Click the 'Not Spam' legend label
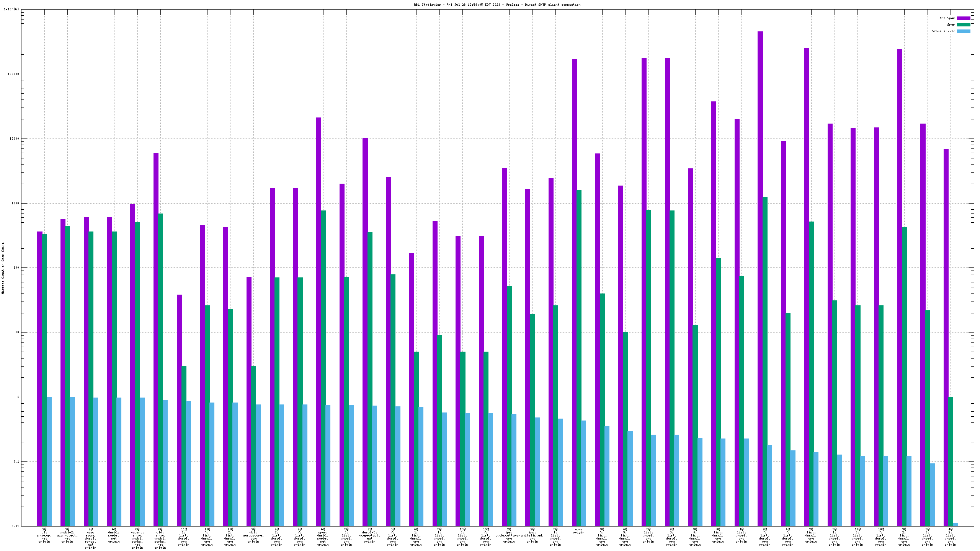Viewport: 980px width, 551px height. pyautogui.click(x=947, y=18)
